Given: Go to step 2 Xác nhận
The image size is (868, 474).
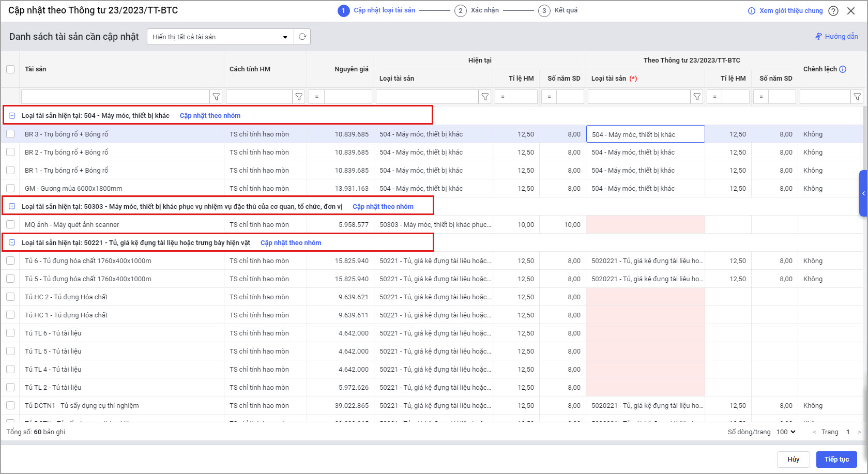Looking at the screenshot, I should (461, 11).
